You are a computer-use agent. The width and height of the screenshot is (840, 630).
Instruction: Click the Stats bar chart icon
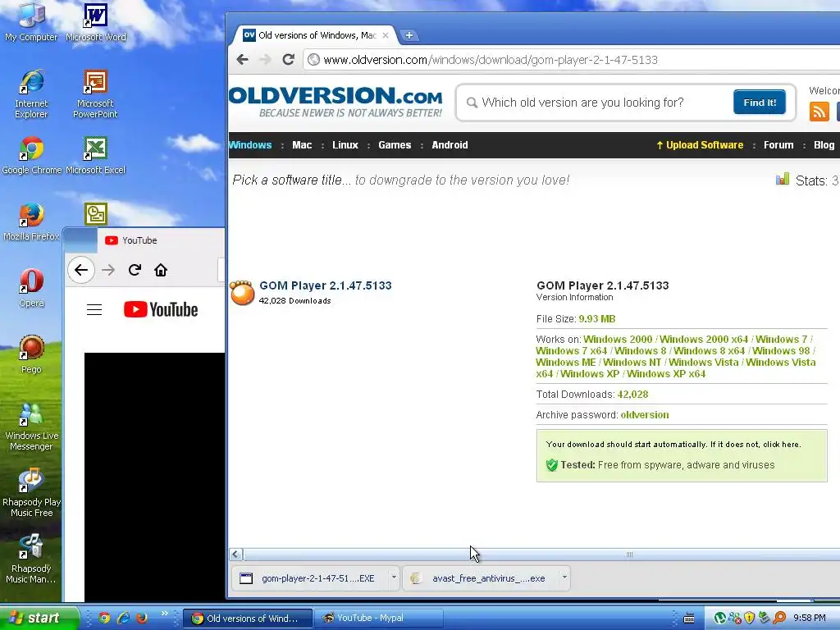tap(782, 179)
